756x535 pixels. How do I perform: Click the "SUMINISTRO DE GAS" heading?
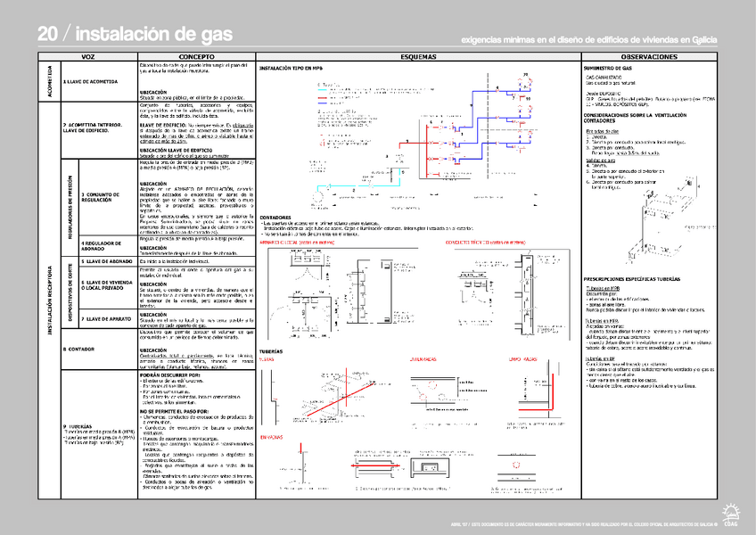(x=607, y=69)
